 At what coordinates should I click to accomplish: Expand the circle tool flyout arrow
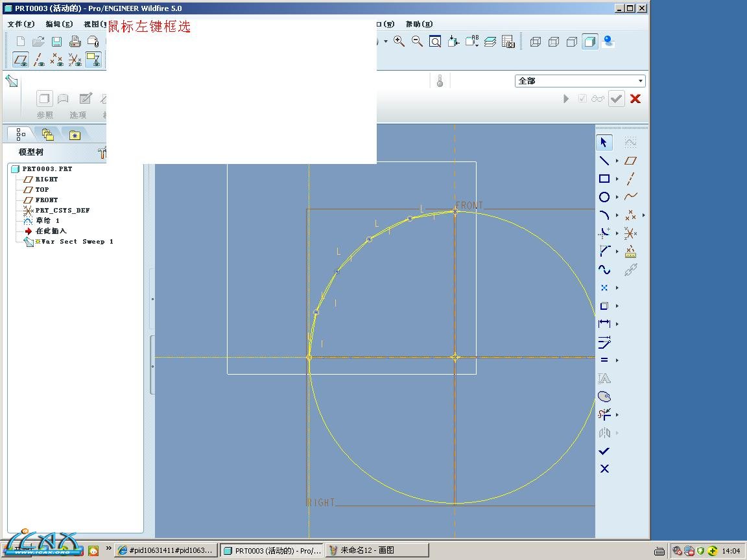[x=617, y=197]
